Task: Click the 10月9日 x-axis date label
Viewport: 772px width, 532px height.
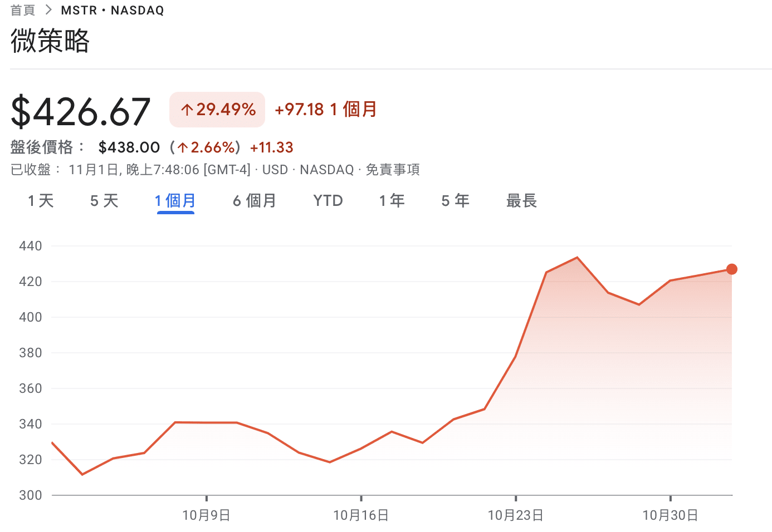Action: [206, 515]
